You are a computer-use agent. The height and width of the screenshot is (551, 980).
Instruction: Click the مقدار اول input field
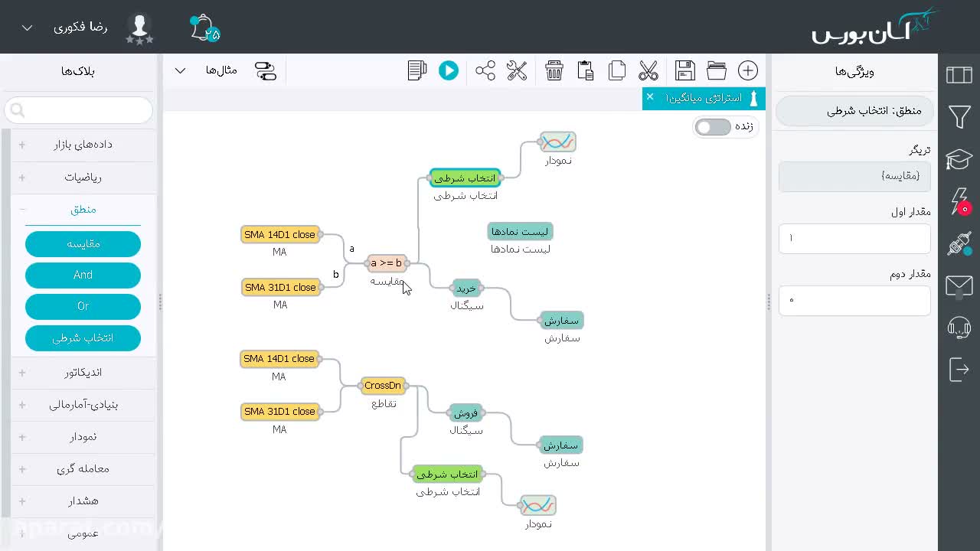854,238
